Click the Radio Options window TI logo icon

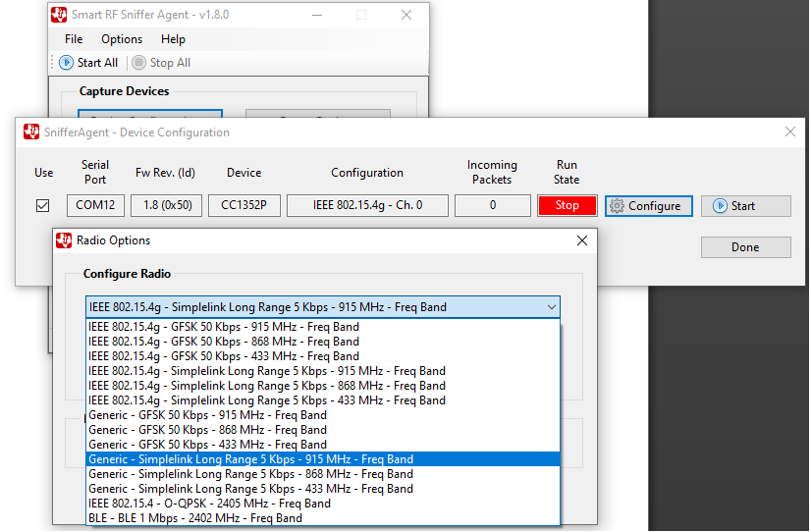coord(64,240)
